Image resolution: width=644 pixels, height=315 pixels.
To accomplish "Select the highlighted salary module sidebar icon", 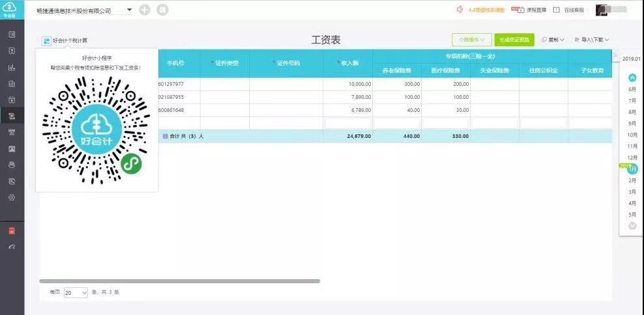I will (12, 116).
